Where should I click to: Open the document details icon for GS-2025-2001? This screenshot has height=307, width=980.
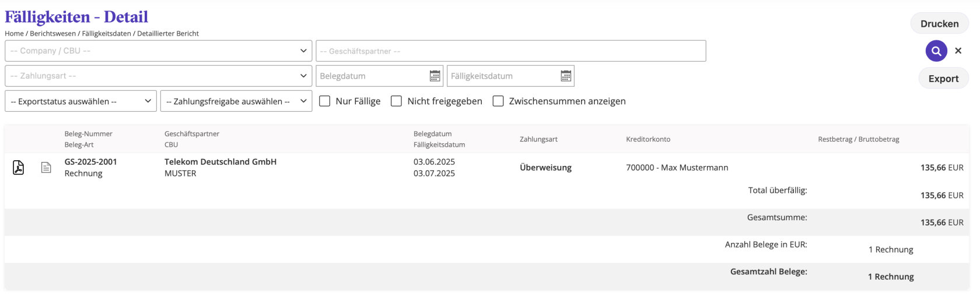click(46, 168)
